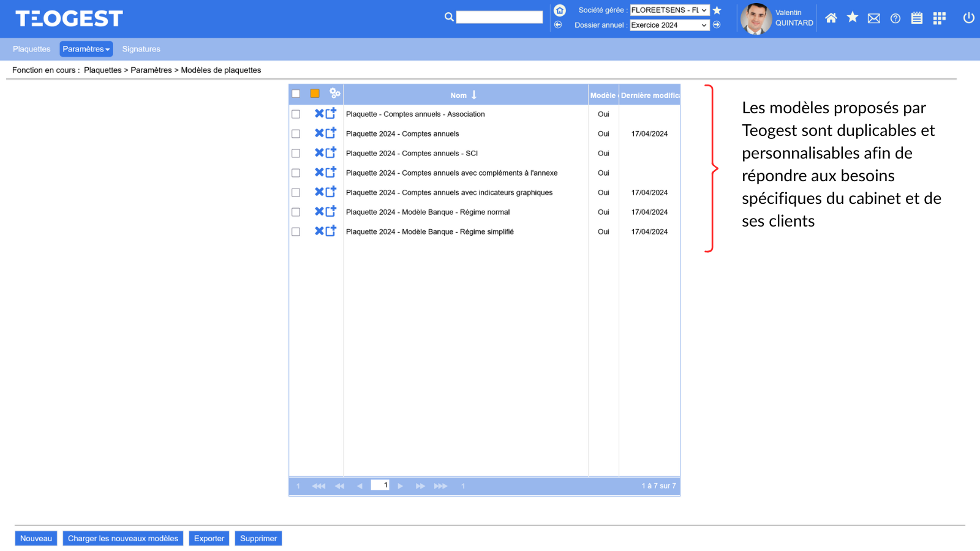The image size is (980, 551).
Task: Tick checkbox for 'Modèle Banque - Régime normal'
Action: coord(296,212)
